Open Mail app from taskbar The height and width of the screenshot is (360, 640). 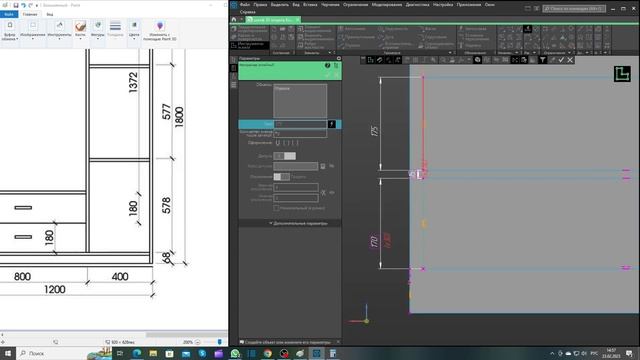[186, 353]
